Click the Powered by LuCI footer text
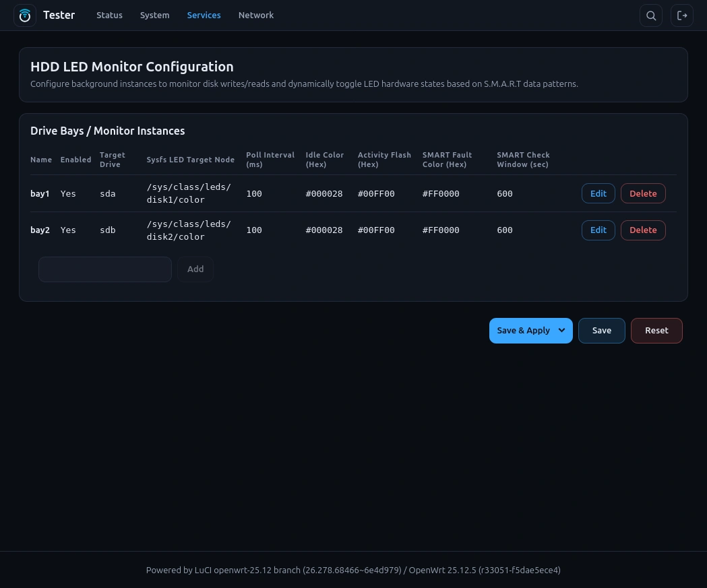 point(353,570)
